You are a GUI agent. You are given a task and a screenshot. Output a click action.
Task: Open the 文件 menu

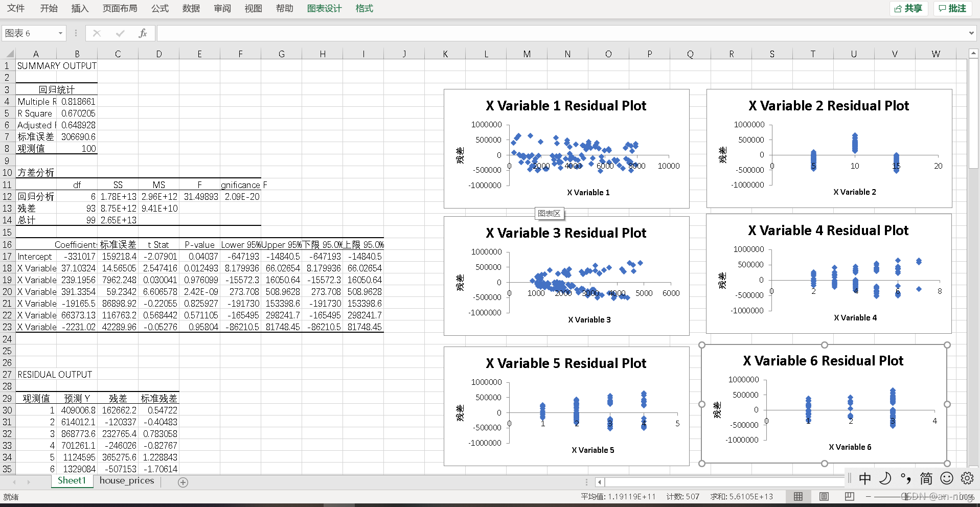click(16, 8)
